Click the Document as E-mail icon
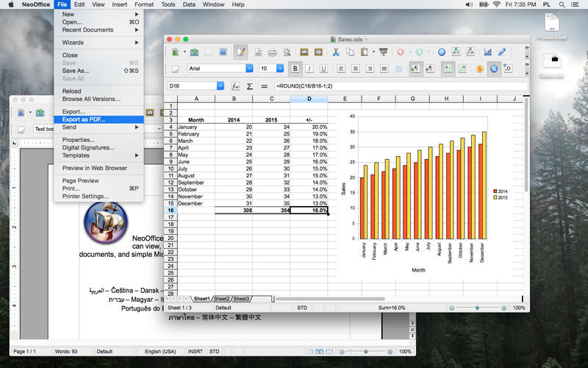 (x=223, y=52)
